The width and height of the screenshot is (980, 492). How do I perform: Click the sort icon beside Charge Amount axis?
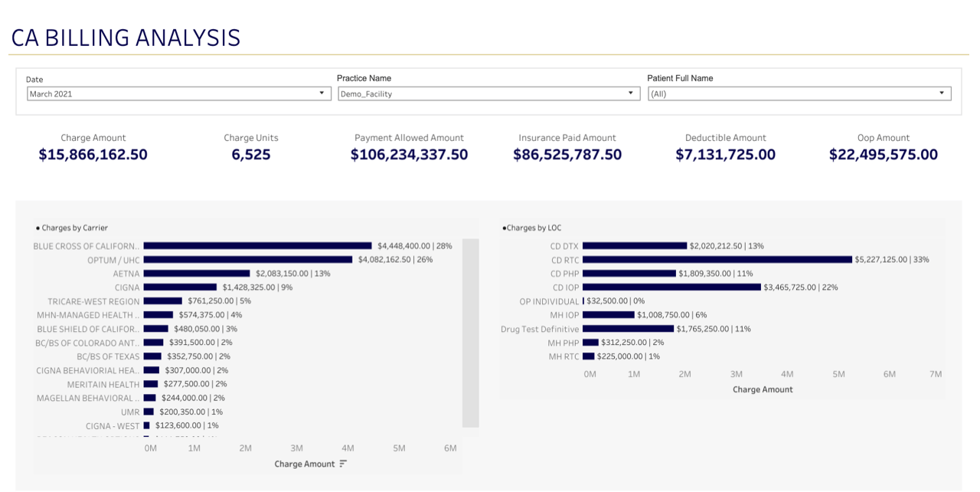point(343,464)
